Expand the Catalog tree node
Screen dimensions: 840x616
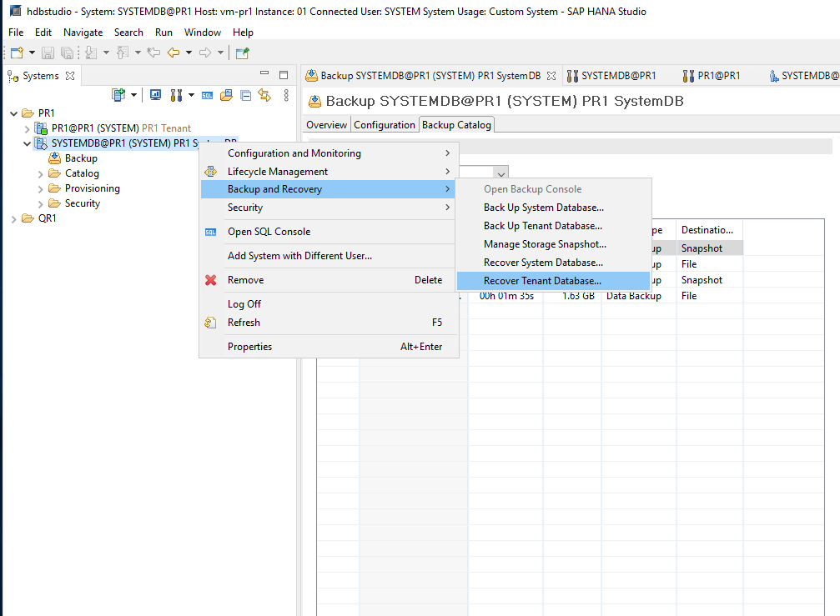coord(41,173)
